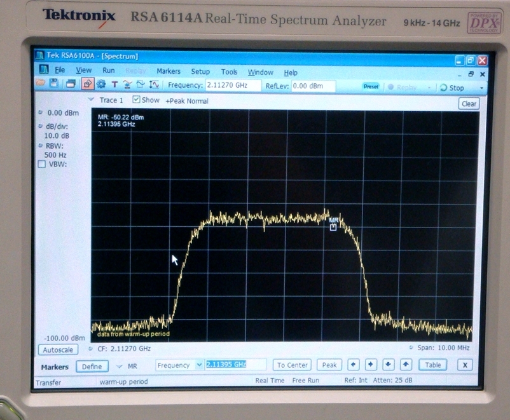Click the marker frequency 2.11395 GHz field

pyautogui.click(x=236, y=365)
